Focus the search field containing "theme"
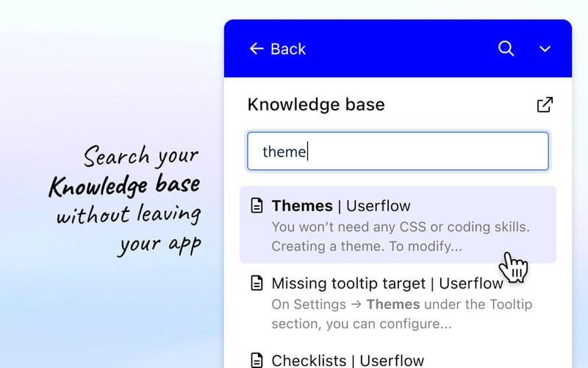The image size is (588, 368). [398, 152]
